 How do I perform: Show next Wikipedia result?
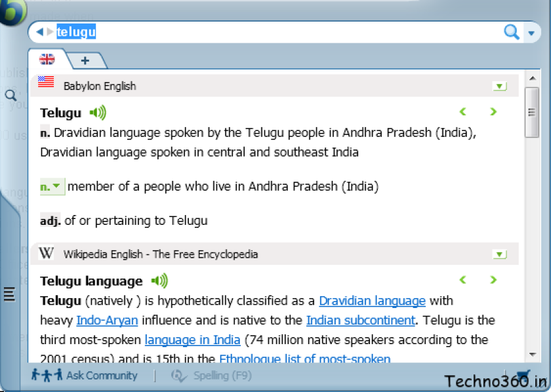(x=493, y=280)
